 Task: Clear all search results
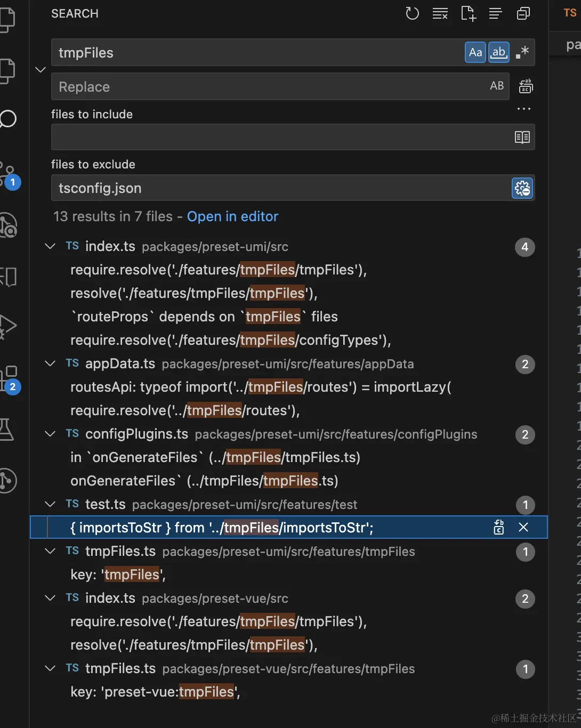click(x=440, y=14)
